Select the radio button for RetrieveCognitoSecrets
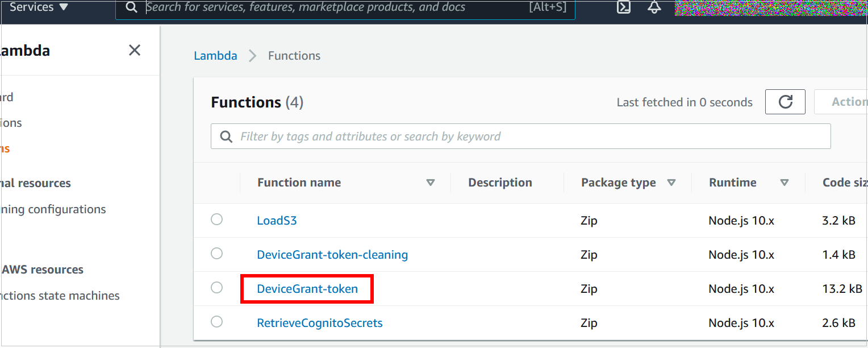This screenshot has height=348, width=868. pos(216,321)
